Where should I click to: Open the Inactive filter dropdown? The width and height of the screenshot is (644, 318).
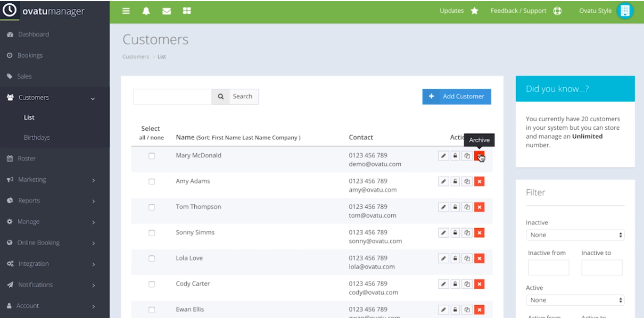pyautogui.click(x=575, y=235)
